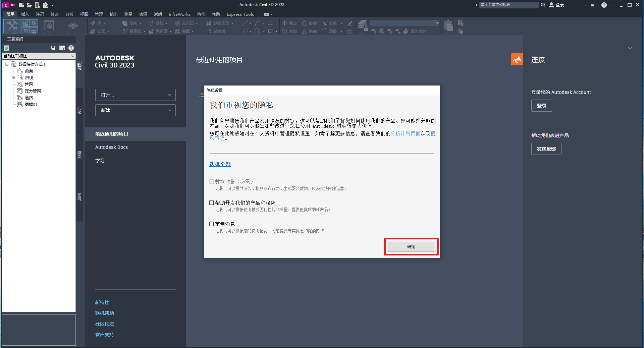Toggle the 数据收集（必需） checkbox

(x=211, y=181)
